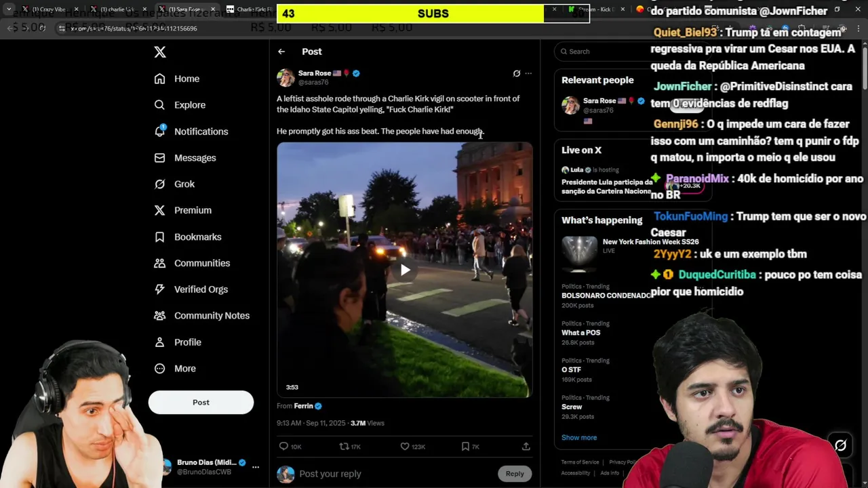This screenshot has width=868, height=488.
Task: Open Explore in sidebar
Action: click(x=180, y=105)
